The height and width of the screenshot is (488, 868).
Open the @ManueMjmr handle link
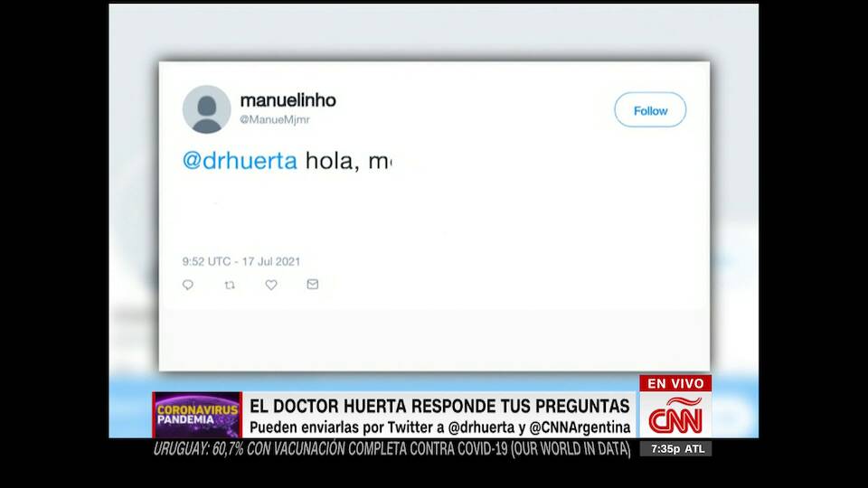pyautogui.click(x=275, y=119)
